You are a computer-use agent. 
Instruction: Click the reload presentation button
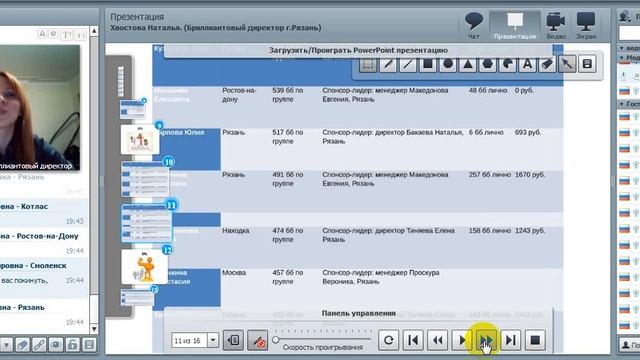(388, 340)
